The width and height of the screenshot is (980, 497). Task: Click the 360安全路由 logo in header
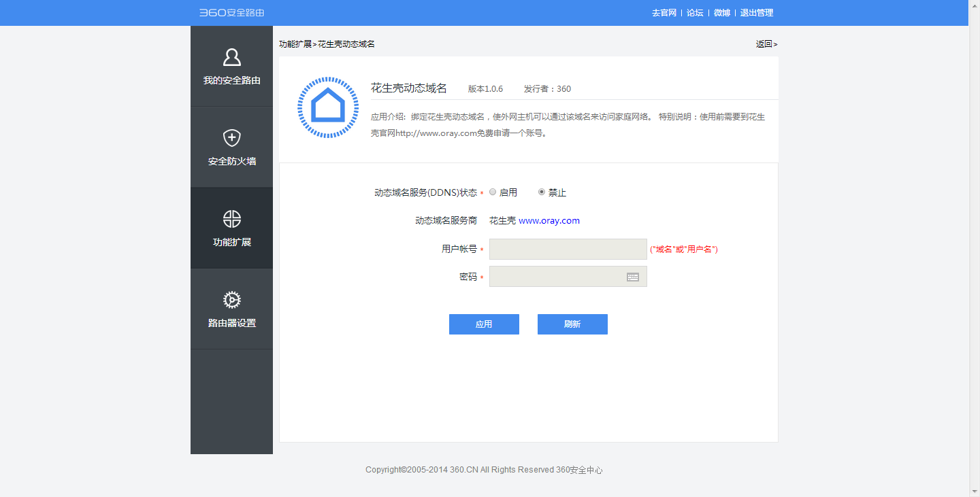pyautogui.click(x=231, y=13)
